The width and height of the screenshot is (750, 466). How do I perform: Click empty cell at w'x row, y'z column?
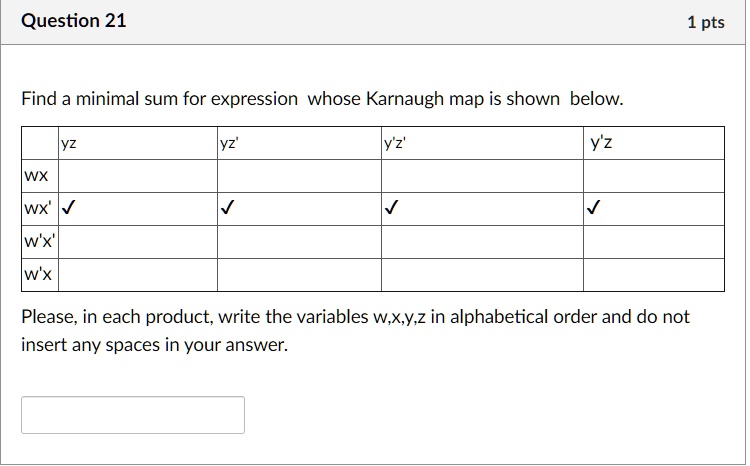[x=654, y=275]
